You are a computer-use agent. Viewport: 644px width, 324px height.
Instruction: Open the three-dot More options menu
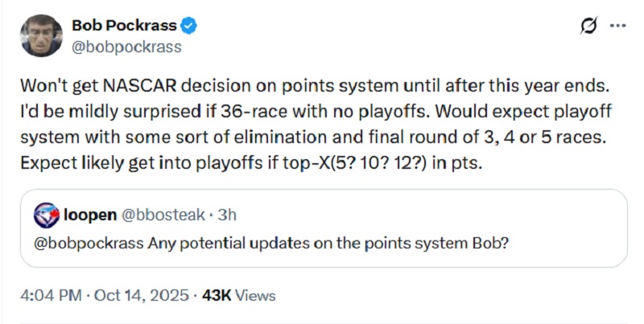coord(617,26)
